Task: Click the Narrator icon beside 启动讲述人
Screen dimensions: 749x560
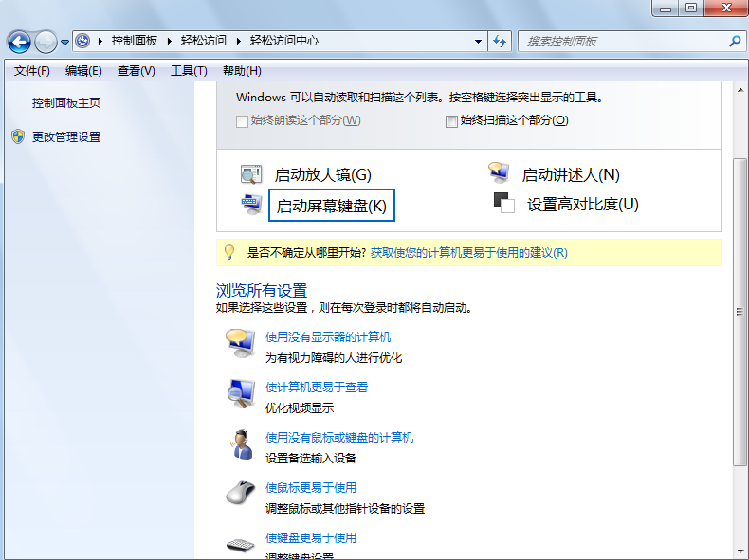Action: click(500, 172)
